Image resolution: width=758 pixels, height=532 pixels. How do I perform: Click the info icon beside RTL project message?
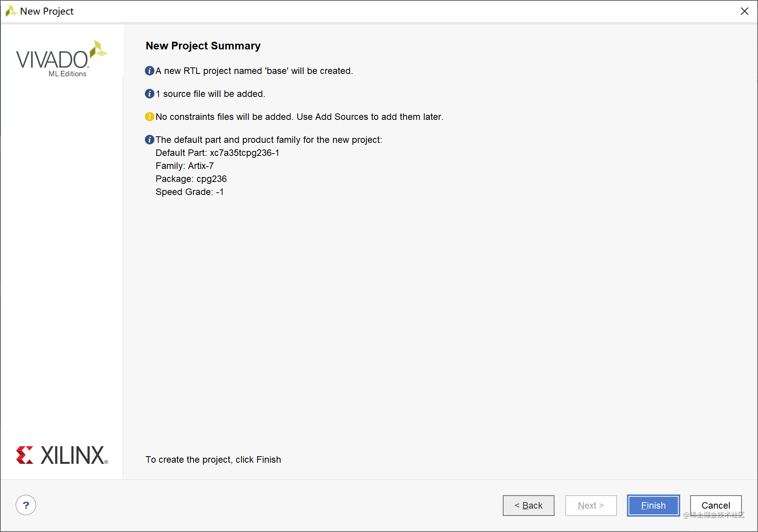pyautogui.click(x=149, y=71)
